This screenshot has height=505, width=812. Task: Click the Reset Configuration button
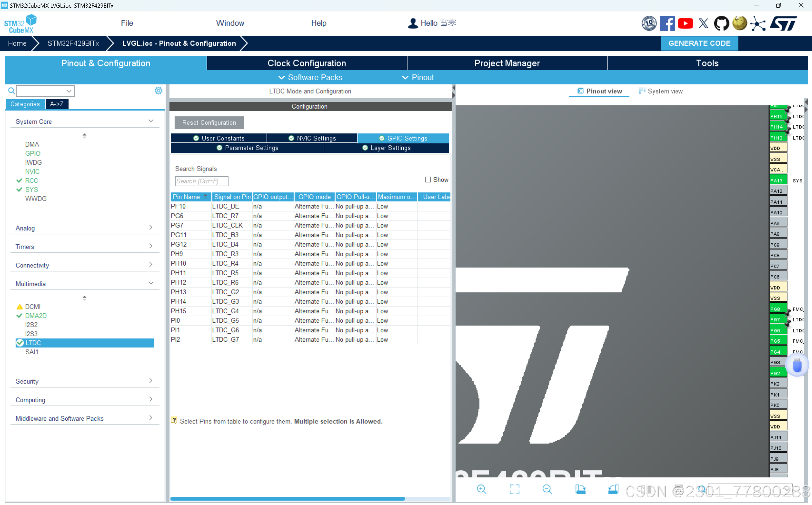tap(209, 122)
